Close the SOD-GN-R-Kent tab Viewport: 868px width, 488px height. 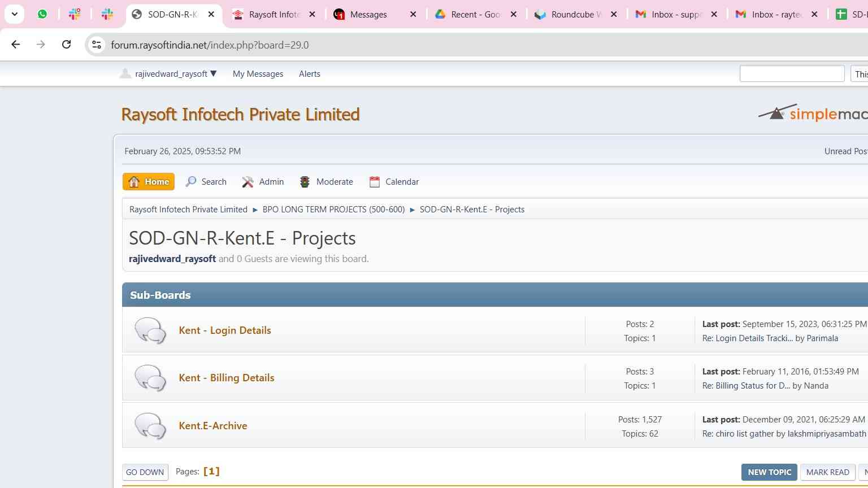[211, 14]
